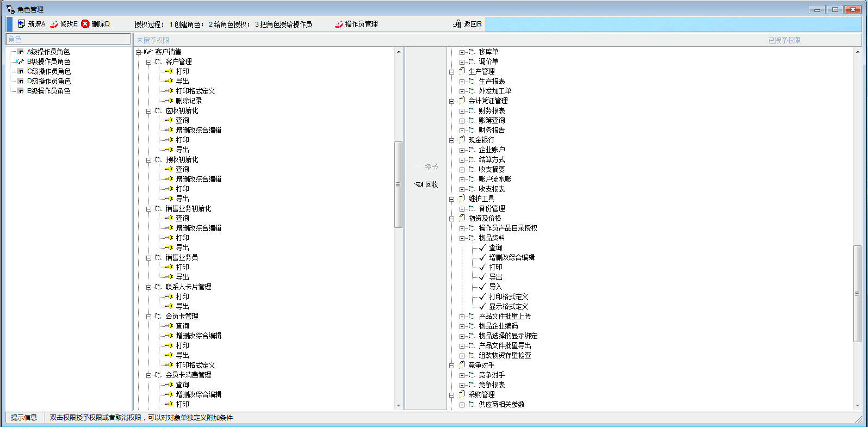Screen dimensions: 868x427
Task: Expand the 财务报表 tree node
Action: click(462, 111)
